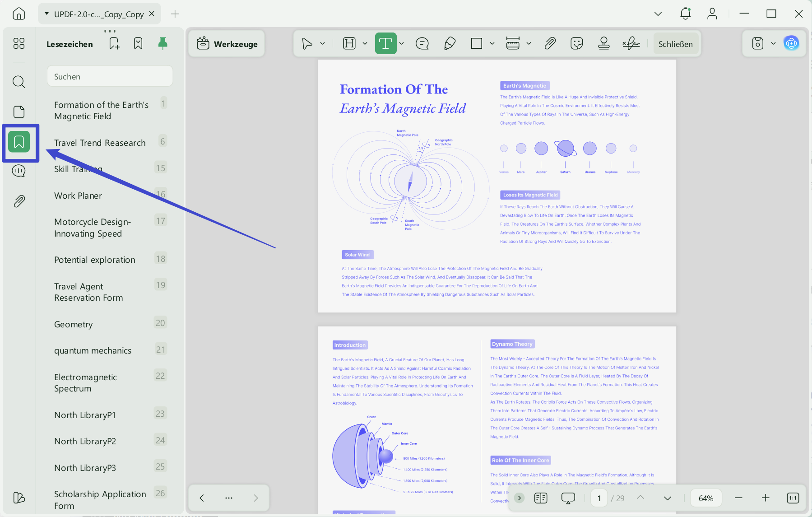
Task: Open the 64% zoom level dropdown
Action: point(706,498)
